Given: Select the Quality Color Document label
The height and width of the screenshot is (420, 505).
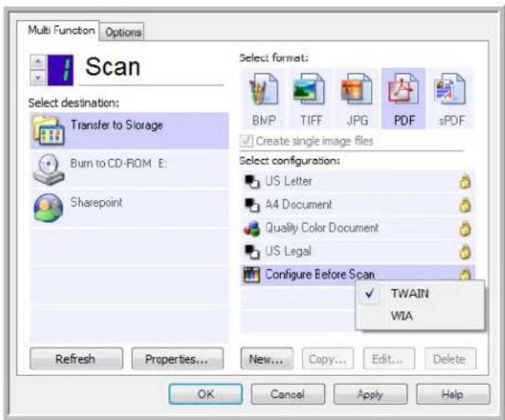Looking at the screenshot, I should coord(322,228).
